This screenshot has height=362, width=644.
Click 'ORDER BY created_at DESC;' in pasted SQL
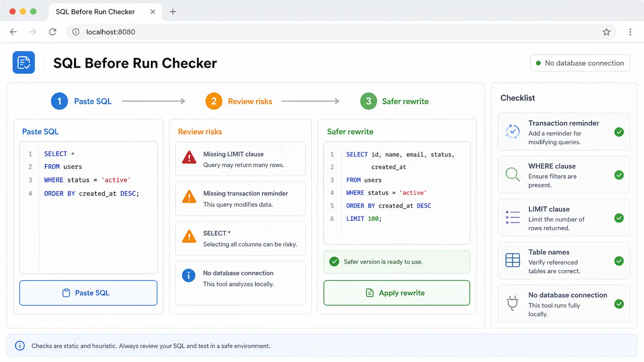pyautogui.click(x=91, y=193)
